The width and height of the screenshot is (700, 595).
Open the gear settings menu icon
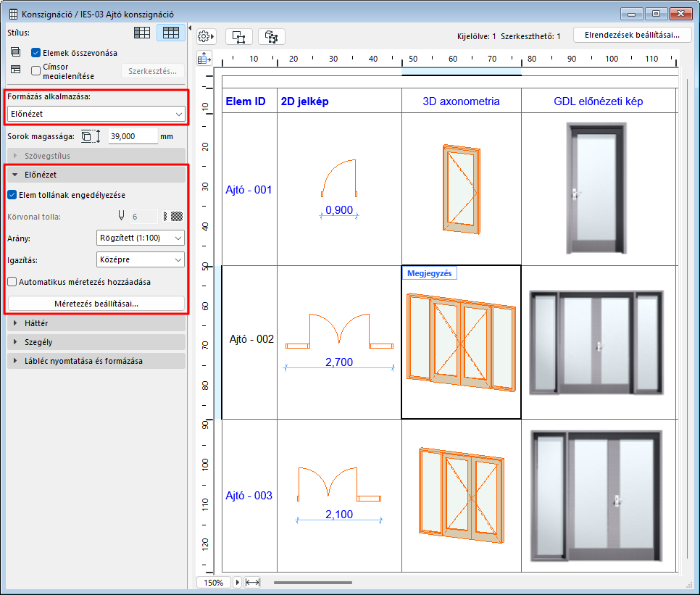pos(207,36)
